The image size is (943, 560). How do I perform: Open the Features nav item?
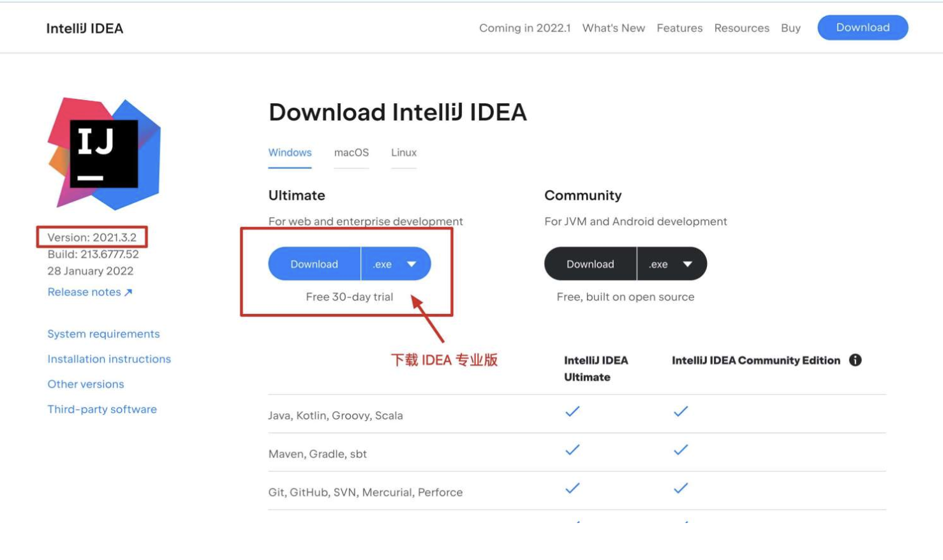point(679,28)
